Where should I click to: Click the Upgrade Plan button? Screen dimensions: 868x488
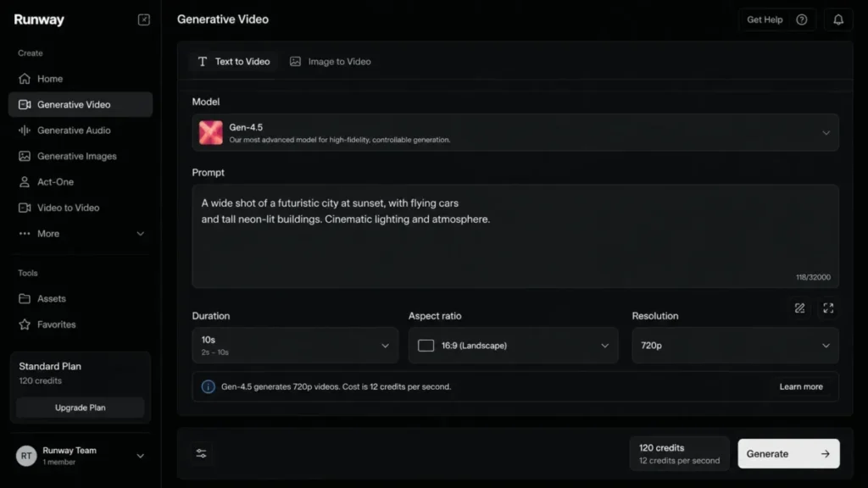[x=81, y=408]
